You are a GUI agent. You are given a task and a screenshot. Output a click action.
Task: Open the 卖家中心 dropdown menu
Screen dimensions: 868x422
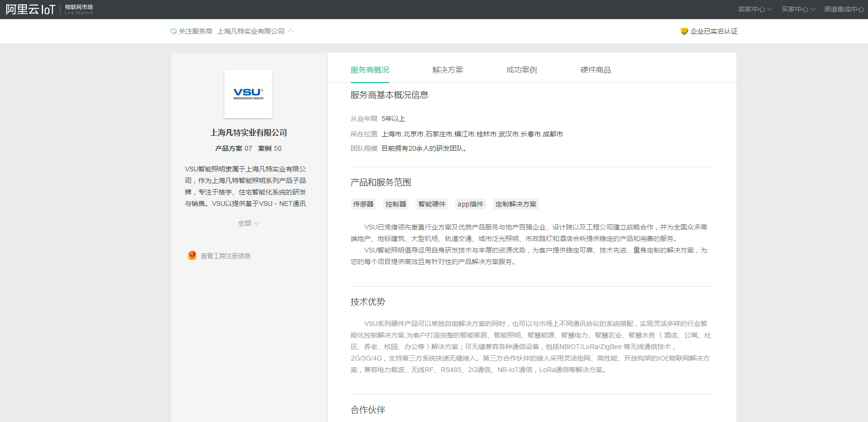(755, 9)
